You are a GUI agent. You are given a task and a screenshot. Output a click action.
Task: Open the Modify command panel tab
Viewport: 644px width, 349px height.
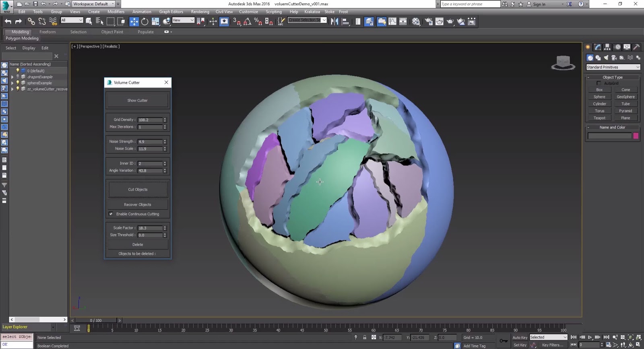598,47
